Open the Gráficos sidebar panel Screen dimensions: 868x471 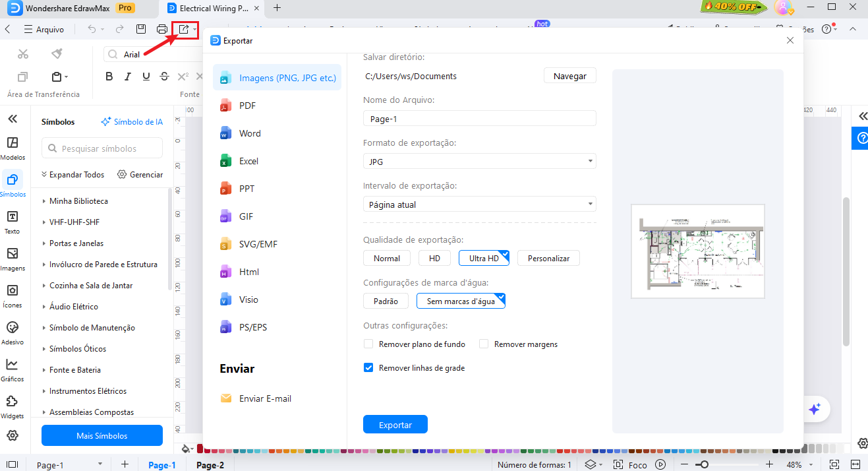click(x=13, y=369)
